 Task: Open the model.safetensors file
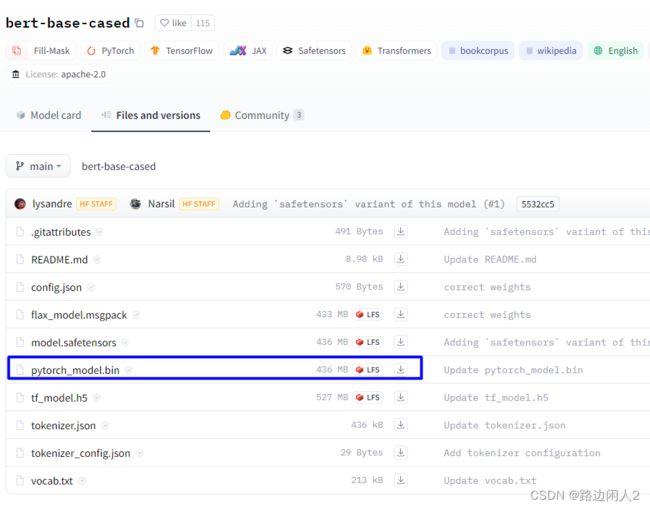pyautogui.click(x=74, y=343)
